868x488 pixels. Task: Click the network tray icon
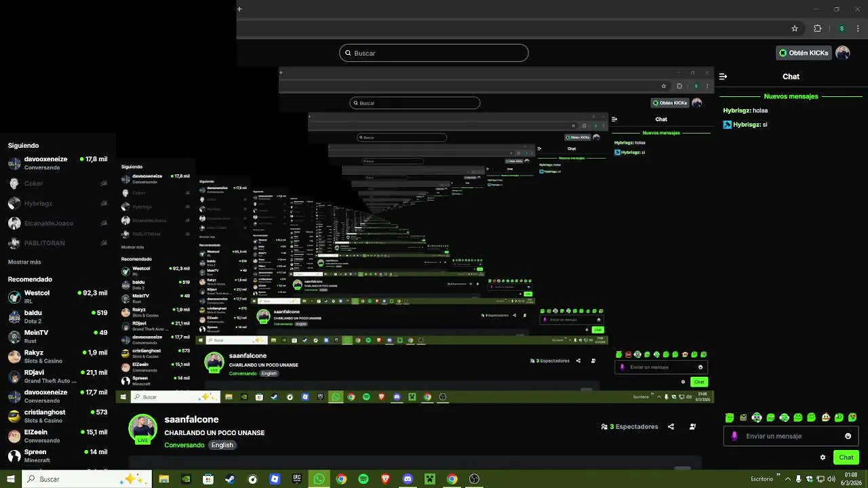(x=820, y=479)
